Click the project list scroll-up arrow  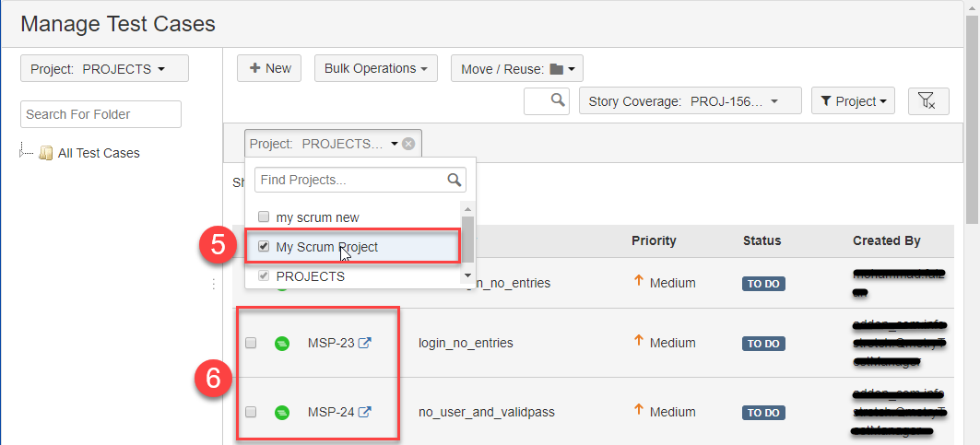467,208
